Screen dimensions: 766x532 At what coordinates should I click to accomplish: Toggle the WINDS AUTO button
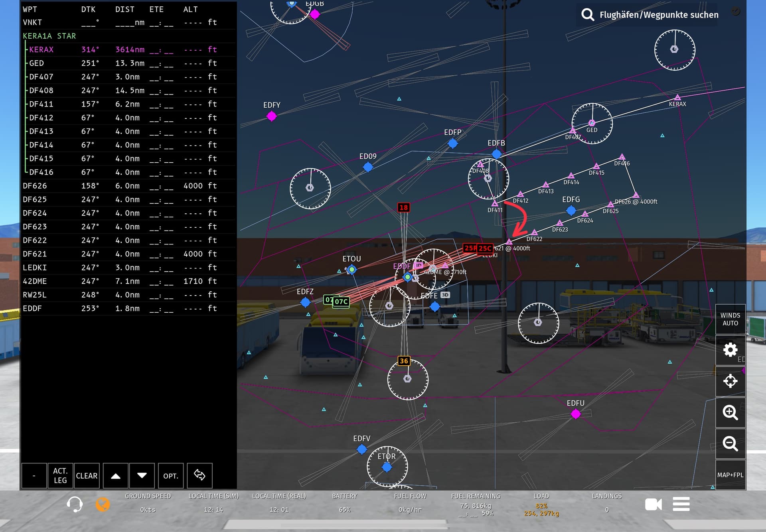point(730,319)
